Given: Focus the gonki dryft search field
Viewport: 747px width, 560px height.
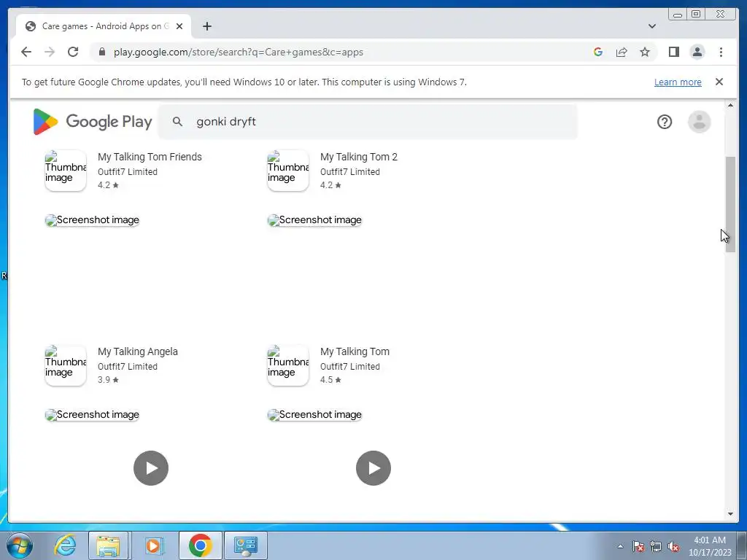Looking at the screenshot, I should pyautogui.click(x=368, y=122).
